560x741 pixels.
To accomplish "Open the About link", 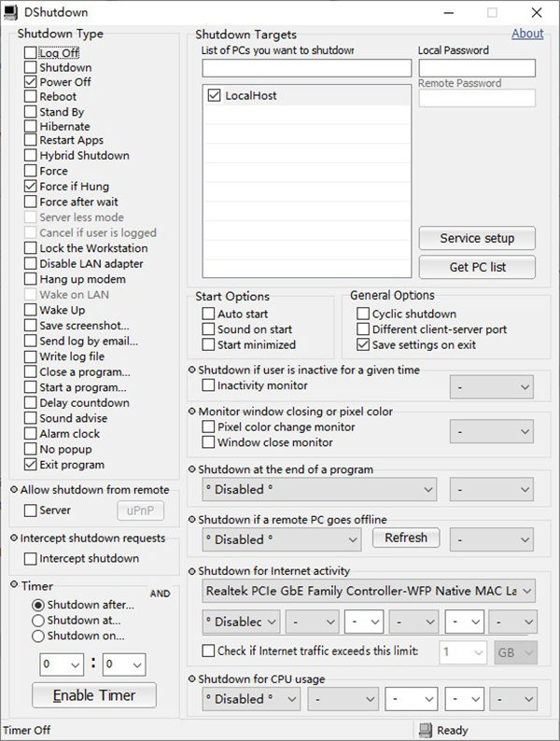I will point(527,34).
